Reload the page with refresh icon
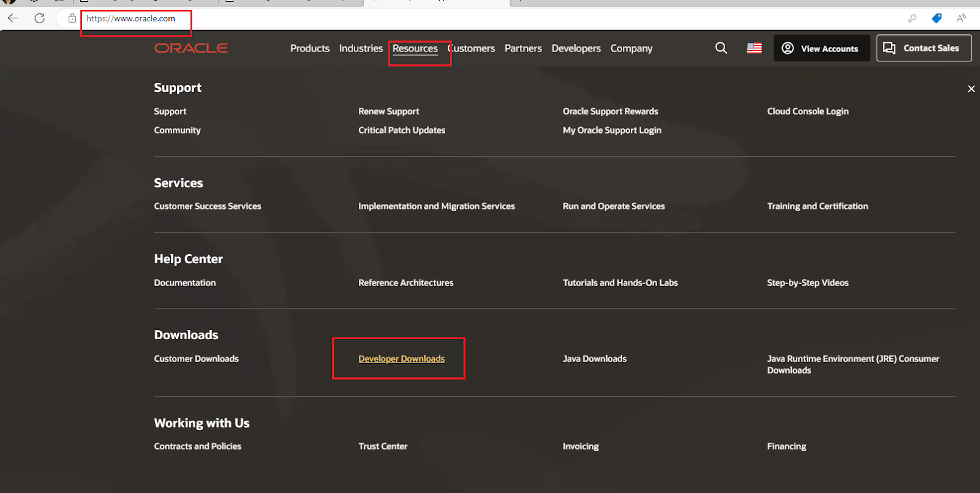The height and width of the screenshot is (493, 980). point(40,18)
